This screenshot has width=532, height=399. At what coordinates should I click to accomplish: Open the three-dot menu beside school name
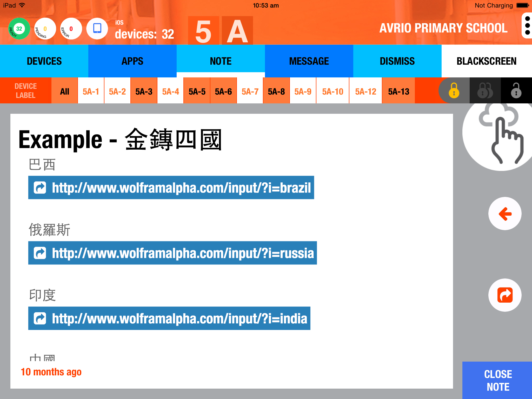[x=527, y=25]
